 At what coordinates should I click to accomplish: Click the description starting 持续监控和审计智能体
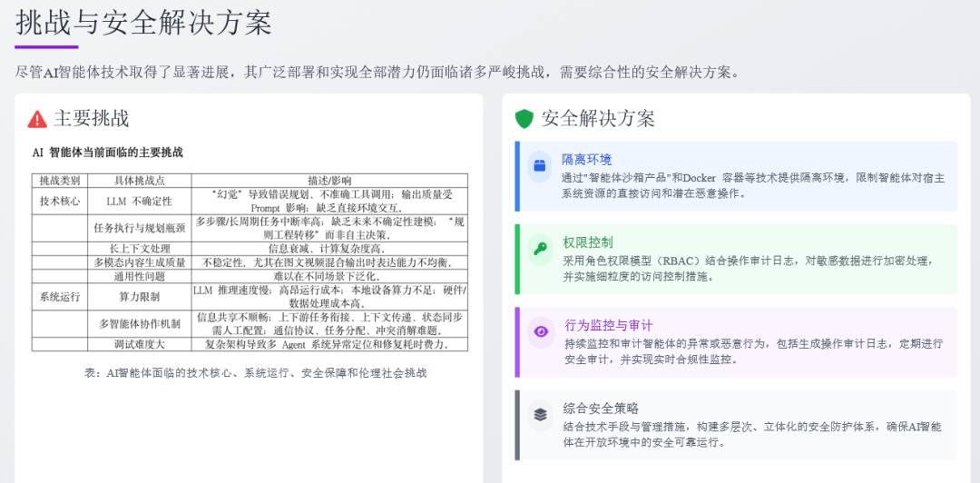[x=752, y=351]
